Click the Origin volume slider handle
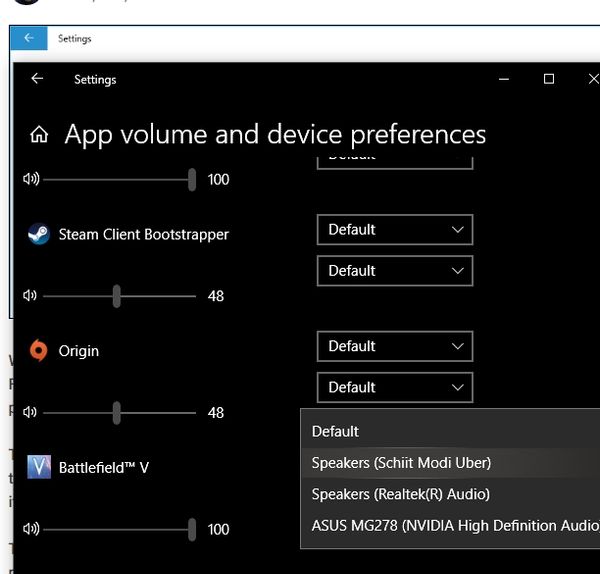This screenshot has width=600, height=574. pyautogui.click(x=117, y=412)
